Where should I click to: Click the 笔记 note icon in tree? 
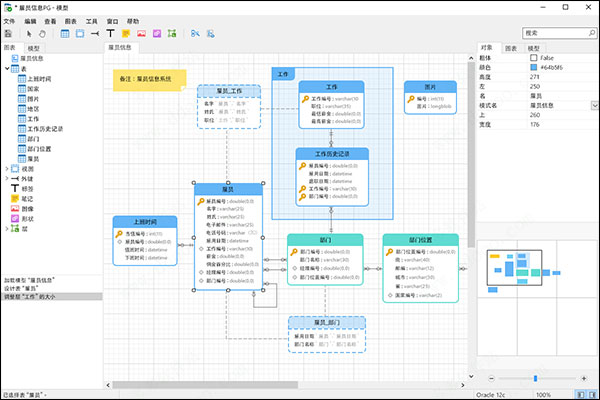pyautogui.click(x=15, y=199)
